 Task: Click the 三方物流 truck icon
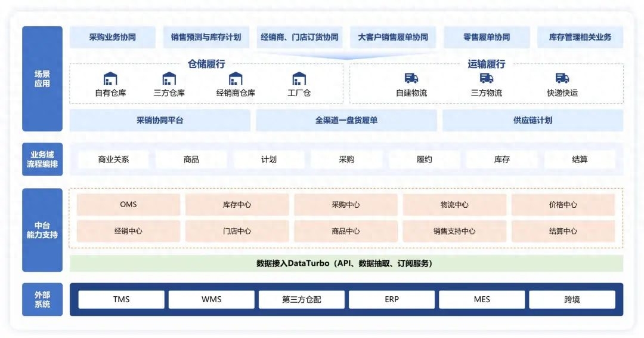(487, 78)
